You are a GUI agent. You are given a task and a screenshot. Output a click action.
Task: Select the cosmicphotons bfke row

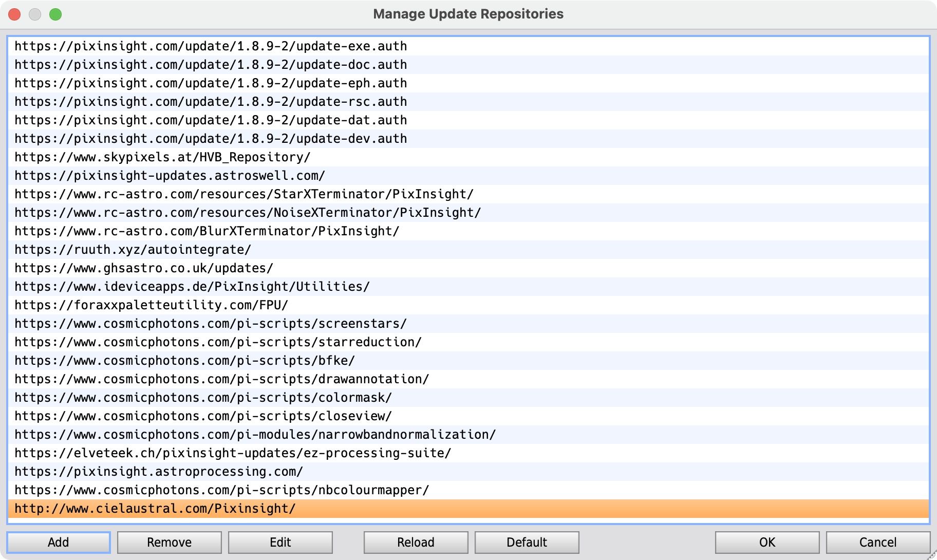click(468, 361)
